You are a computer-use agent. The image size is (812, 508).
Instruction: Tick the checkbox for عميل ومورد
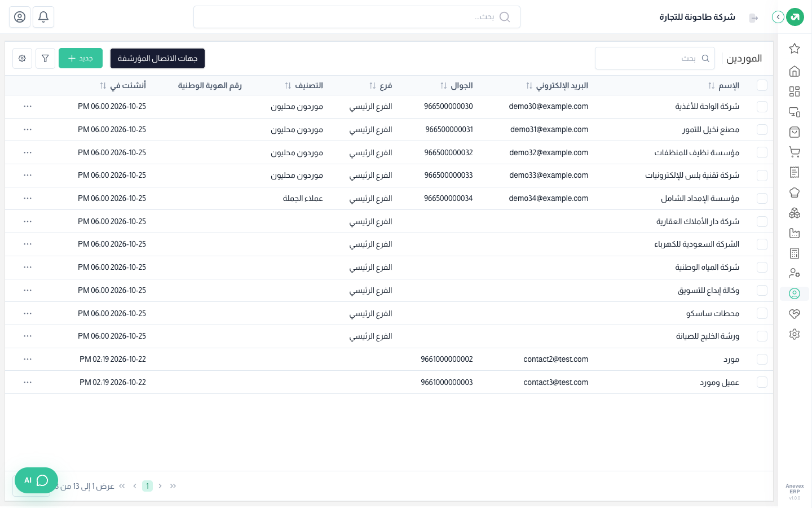pos(762,382)
